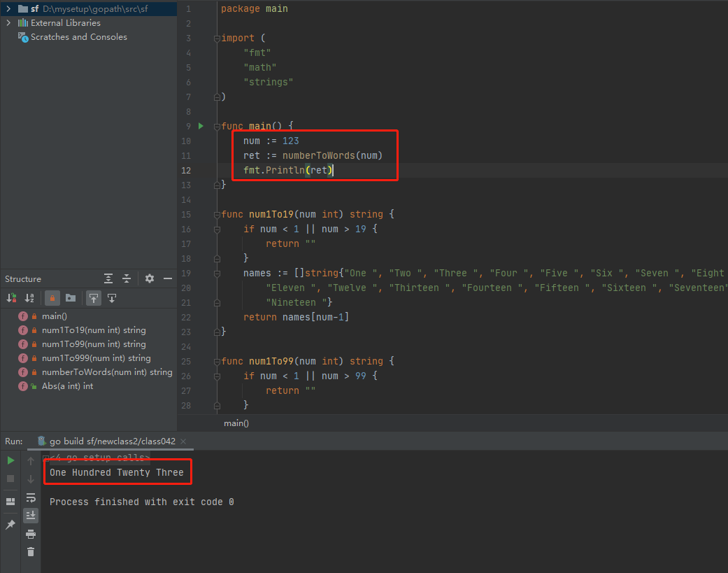Image resolution: width=728 pixels, height=573 pixels.
Task: Place cursor on value 123
Action: tap(291, 141)
